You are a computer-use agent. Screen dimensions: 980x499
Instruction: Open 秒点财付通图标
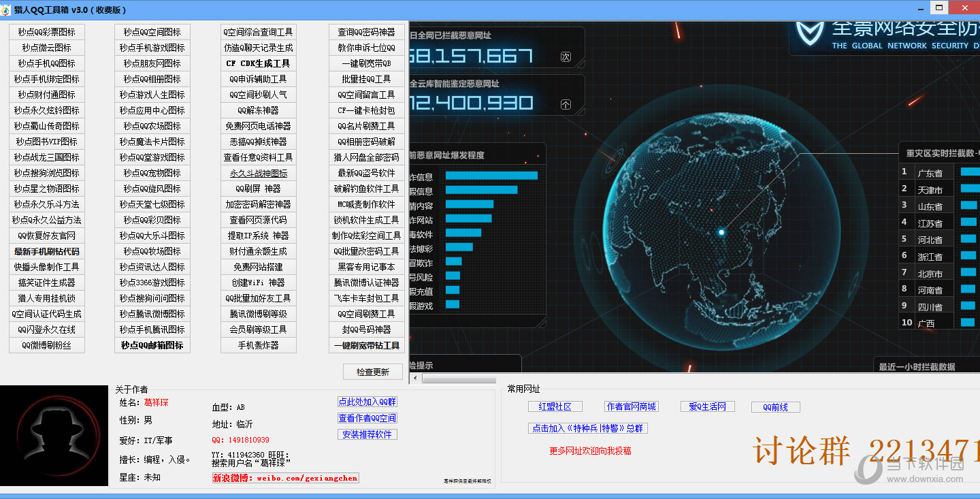coord(46,95)
